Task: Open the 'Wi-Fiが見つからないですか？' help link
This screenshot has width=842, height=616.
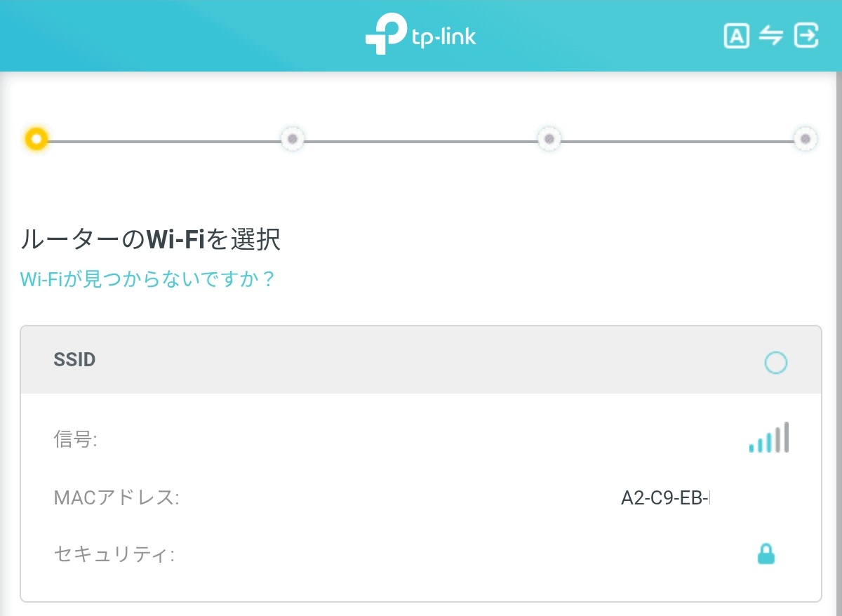Action: [147, 280]
